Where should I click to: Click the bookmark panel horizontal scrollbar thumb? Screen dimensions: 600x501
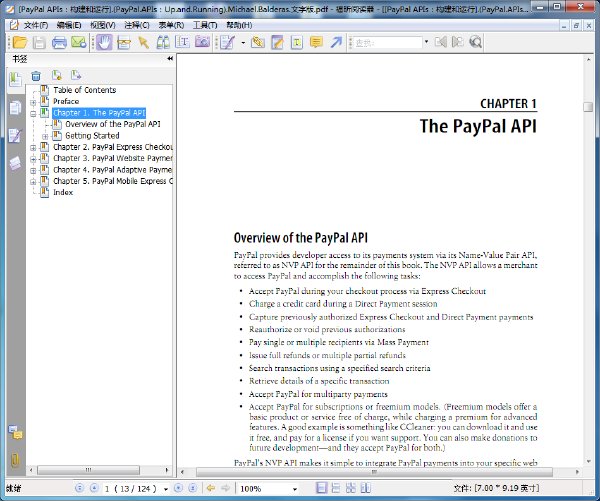click(x=88, y=470)
